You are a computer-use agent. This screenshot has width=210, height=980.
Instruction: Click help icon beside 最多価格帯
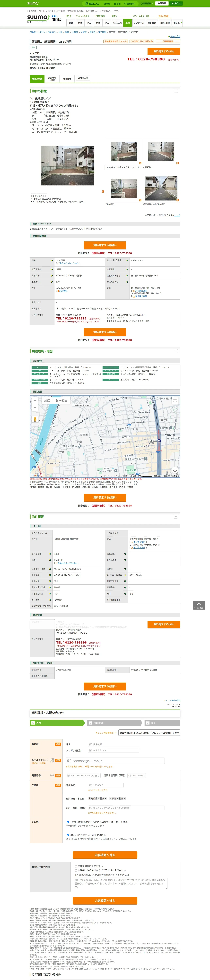click(125, 560)
